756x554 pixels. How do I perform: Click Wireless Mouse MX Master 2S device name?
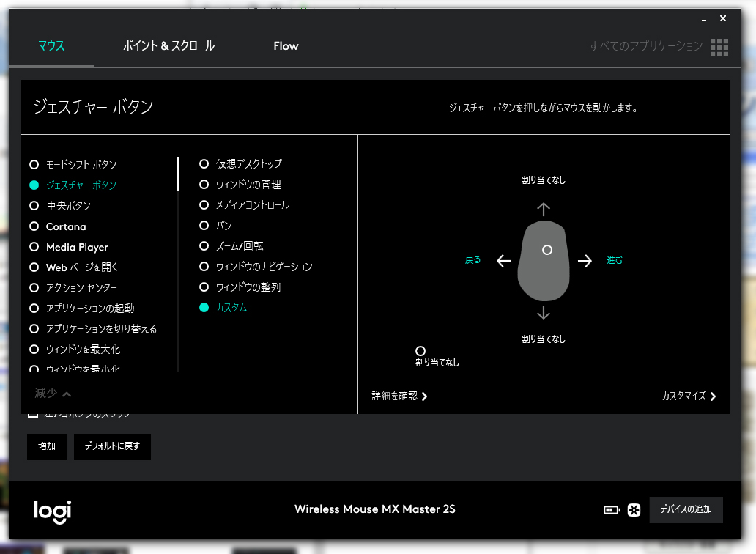tap(375, 509)
